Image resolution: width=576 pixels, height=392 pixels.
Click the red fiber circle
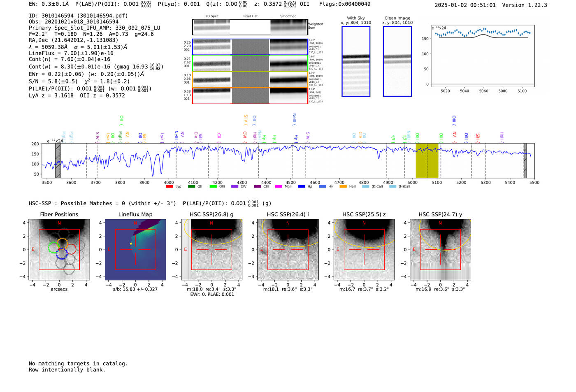tap(71, 249)
